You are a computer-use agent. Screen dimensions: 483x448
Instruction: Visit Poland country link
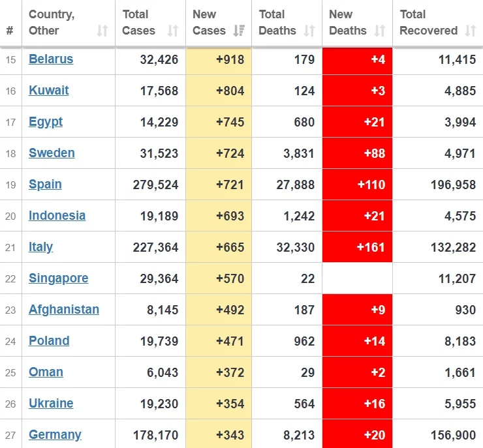(49, 340)
